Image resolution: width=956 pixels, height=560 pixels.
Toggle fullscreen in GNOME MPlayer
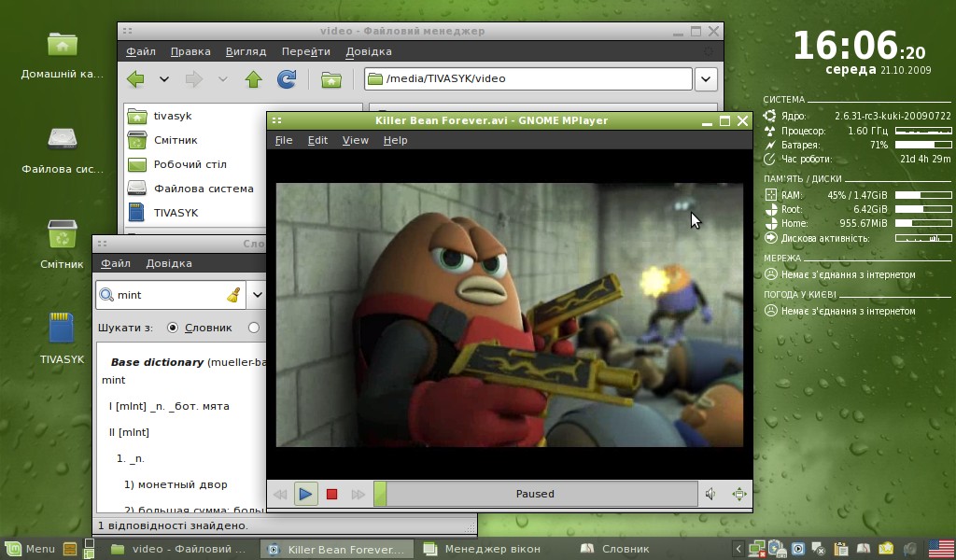tap(739, 494)
